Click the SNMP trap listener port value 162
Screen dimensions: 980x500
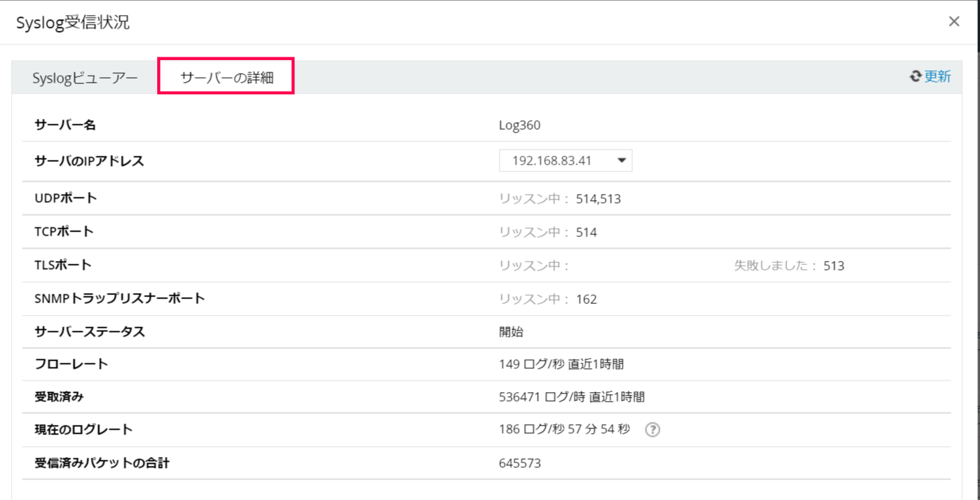[x=586, y=299]
